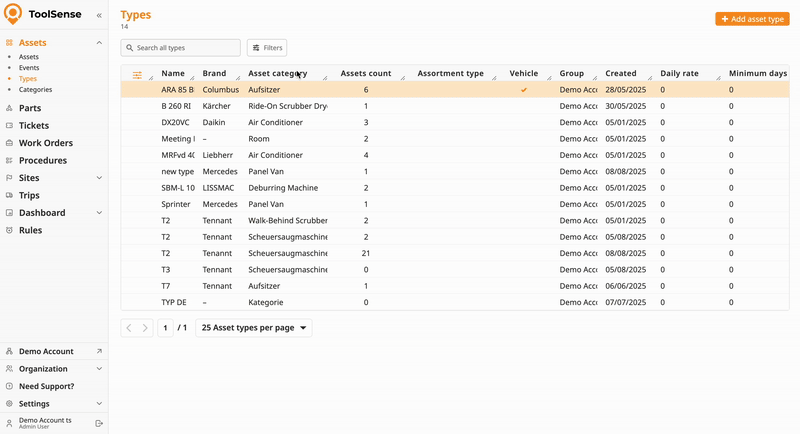Click the Deburring Machine category cell
This screenshot has width=800, height=434.
tap(283, 188)
